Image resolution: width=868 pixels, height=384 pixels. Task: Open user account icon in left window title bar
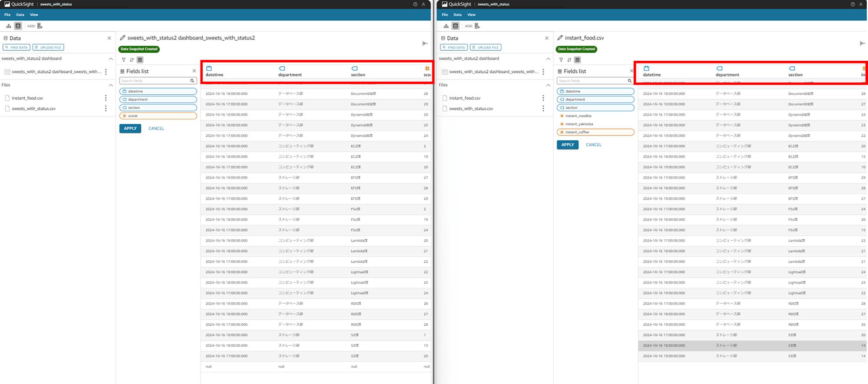point(424,4)
